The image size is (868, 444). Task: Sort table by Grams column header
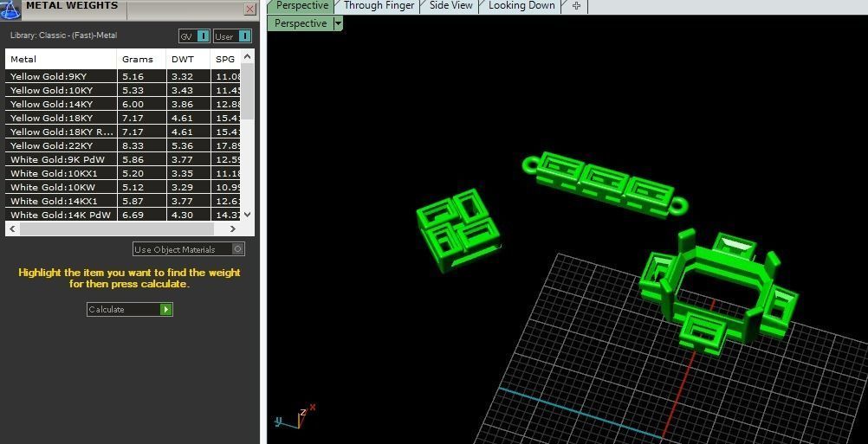141,59
